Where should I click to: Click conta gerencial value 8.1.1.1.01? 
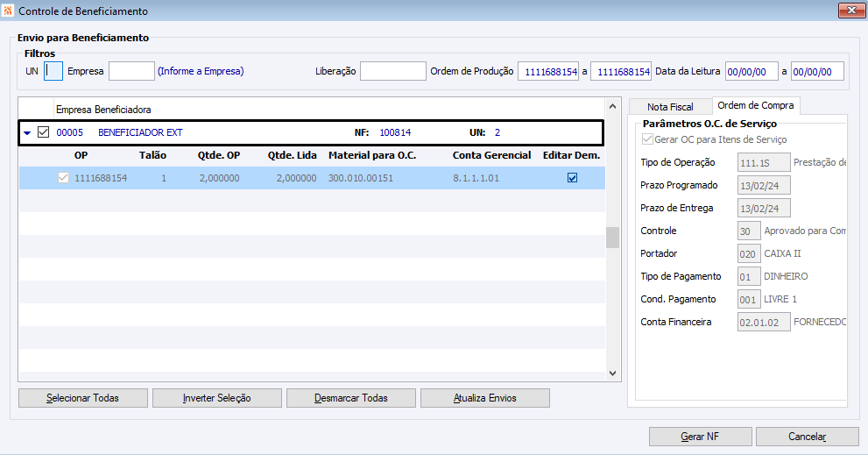[476, 178]
